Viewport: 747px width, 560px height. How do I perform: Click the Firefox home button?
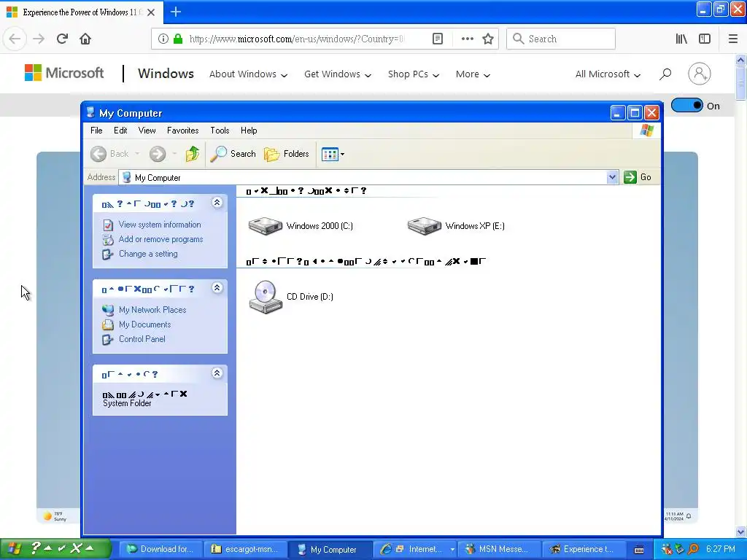coord(85,39)
